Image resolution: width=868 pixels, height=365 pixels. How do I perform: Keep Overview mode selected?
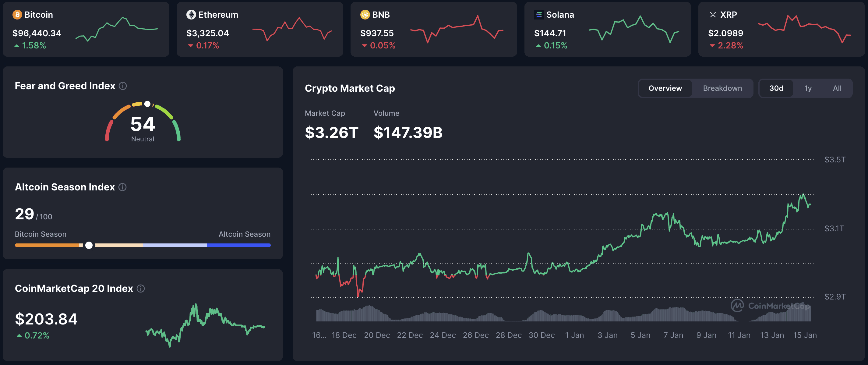665,88
